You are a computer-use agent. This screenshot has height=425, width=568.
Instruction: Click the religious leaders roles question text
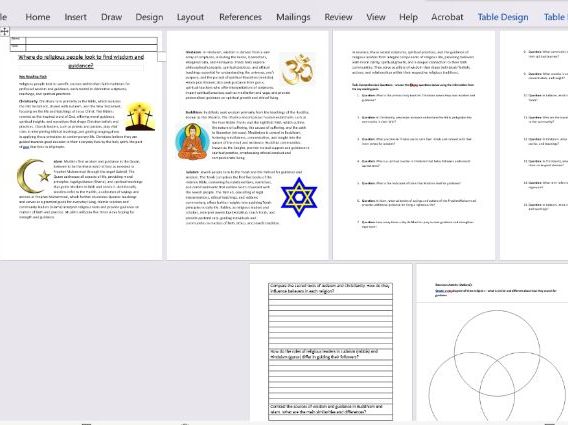click(x=324, y=354)
